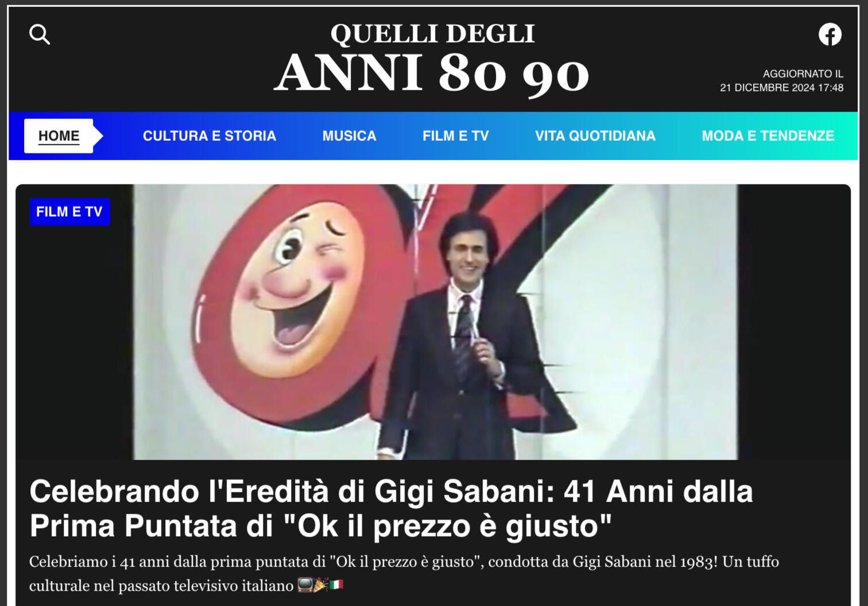This screenshot has height=606, width=868.
Task: Click the blue FILM E TV badge
Action: [69, 212]
